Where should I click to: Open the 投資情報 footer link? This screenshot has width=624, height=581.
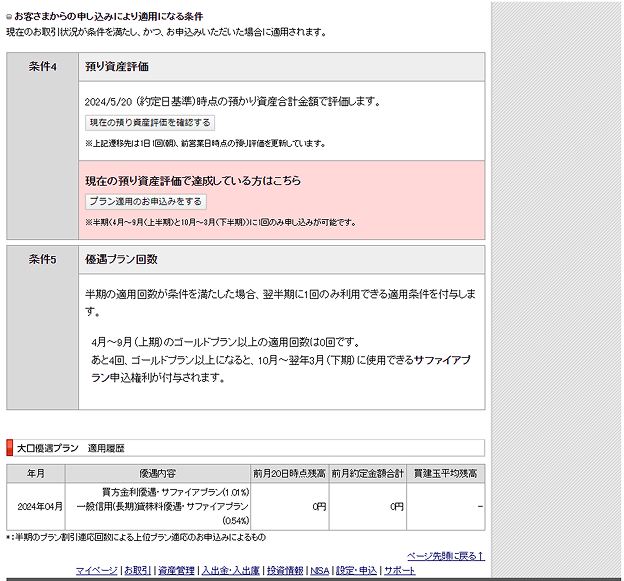point(285,570)
